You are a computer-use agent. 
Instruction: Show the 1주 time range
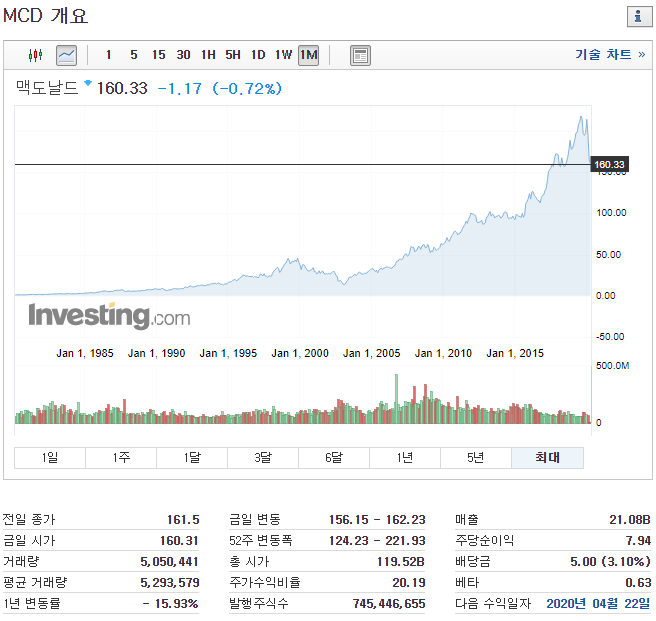(x=121, y=457)
